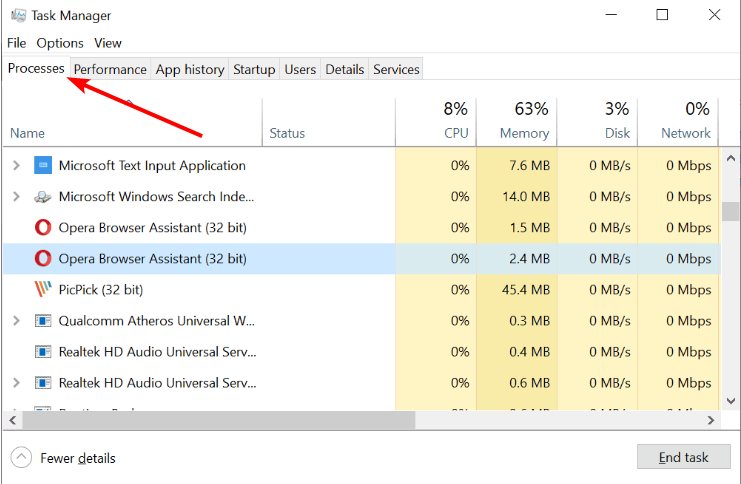Screen dimensions: 741x484
Task: Maximize the Task Manager window
Action: point(662,15)
